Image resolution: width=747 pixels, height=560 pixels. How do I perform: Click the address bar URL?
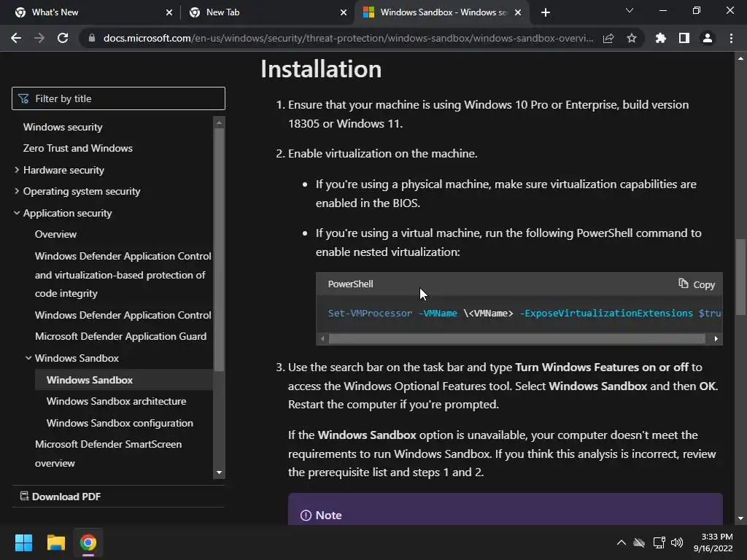coord(348,38)
